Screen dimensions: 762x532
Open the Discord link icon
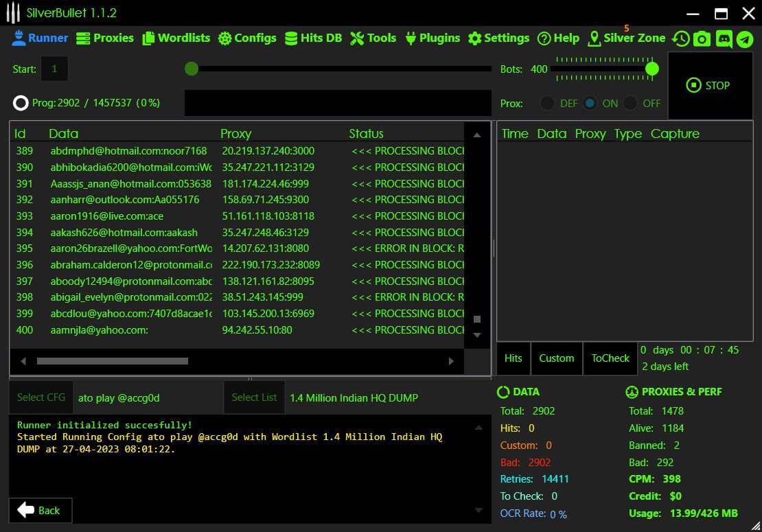pos(724,39)
